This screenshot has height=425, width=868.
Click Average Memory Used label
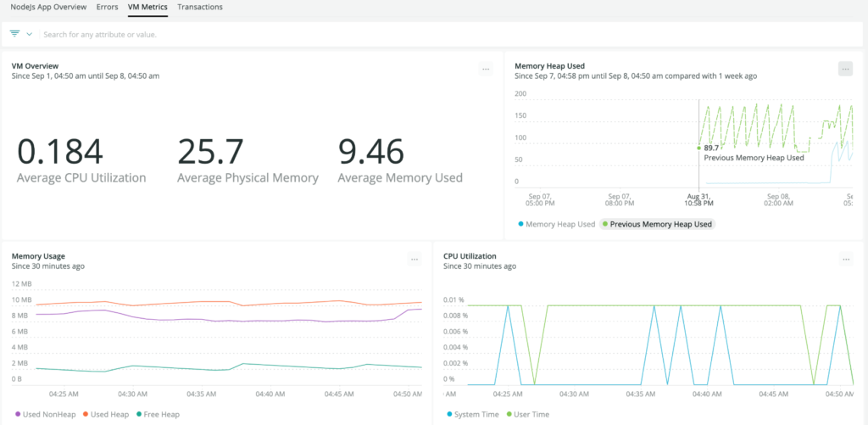click(400, 178)
